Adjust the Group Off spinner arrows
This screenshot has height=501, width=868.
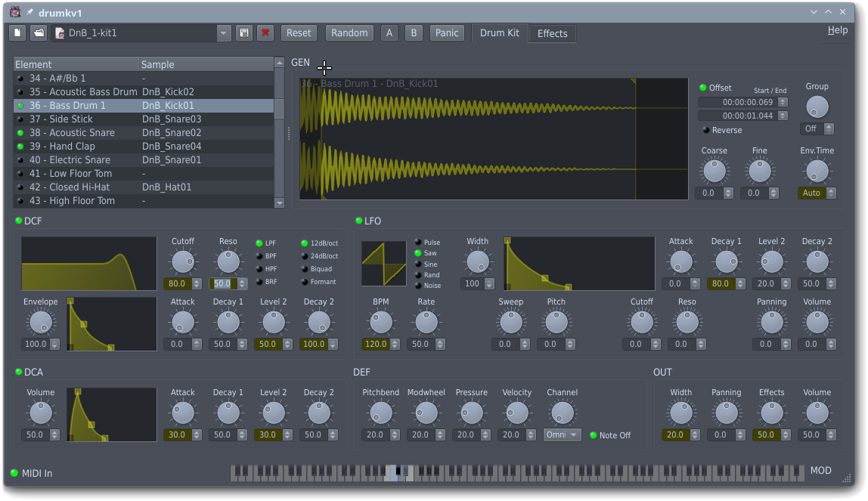(829, 129)
